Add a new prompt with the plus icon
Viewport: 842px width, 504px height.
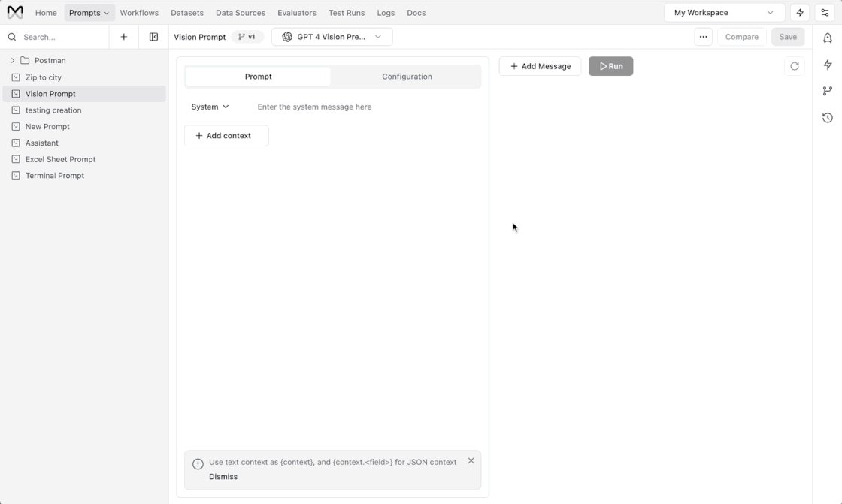(123, 37)
